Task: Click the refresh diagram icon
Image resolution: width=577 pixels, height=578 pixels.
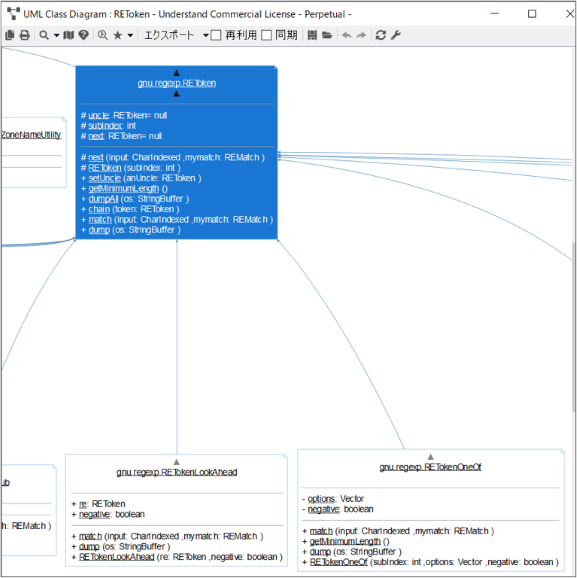Action: coord(381,35)
